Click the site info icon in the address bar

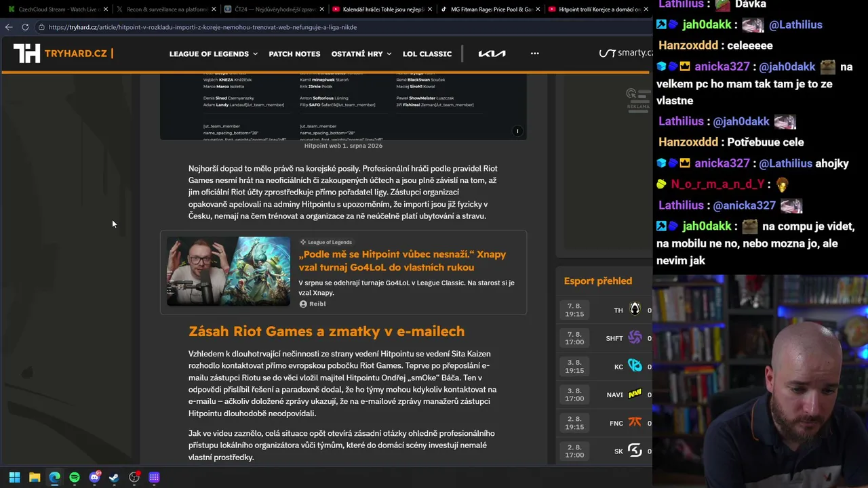(x=41, y=27)
